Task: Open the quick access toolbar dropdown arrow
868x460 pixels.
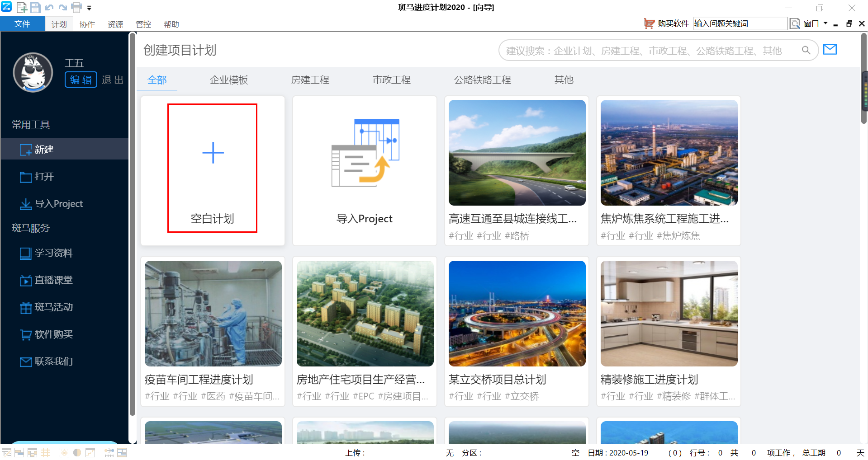Action: pyautogui.click(x=89, y=8)
